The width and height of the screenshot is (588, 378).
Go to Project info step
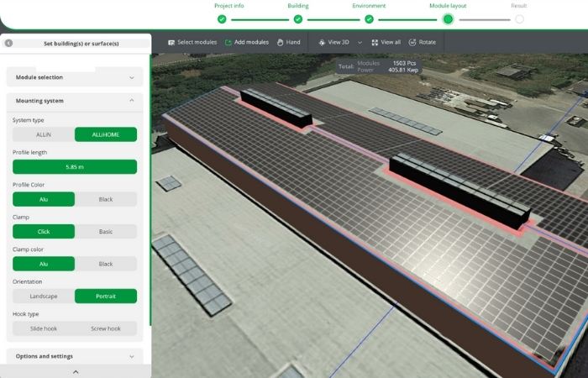[x=229, y=6]
